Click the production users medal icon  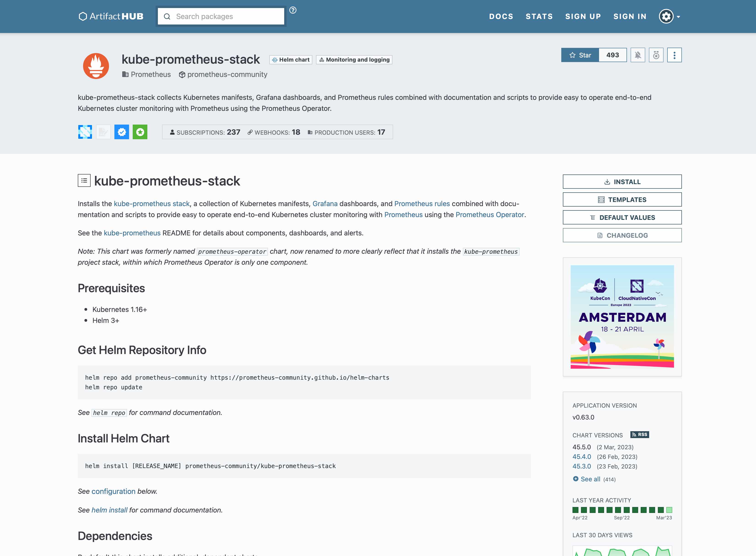point(656,55)
